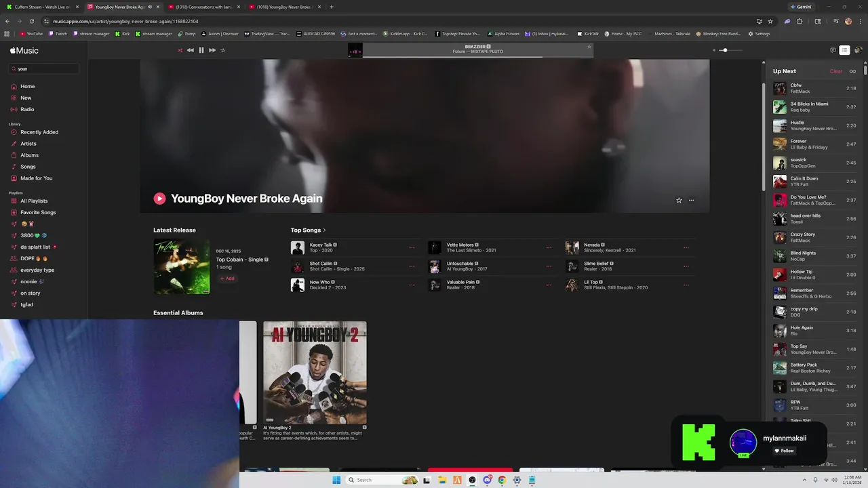
Task: Open the Top Cobain - Single link
Action: coord(239,260)
